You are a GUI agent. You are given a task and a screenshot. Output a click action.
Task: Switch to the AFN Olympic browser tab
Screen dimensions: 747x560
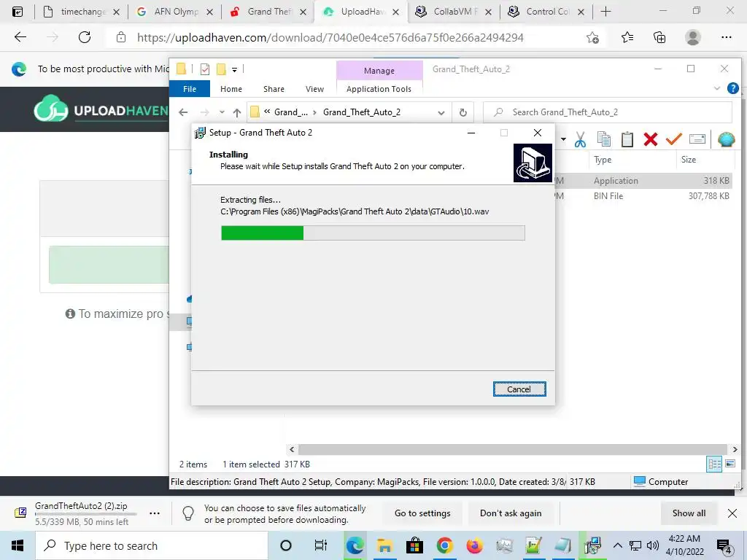174,12
